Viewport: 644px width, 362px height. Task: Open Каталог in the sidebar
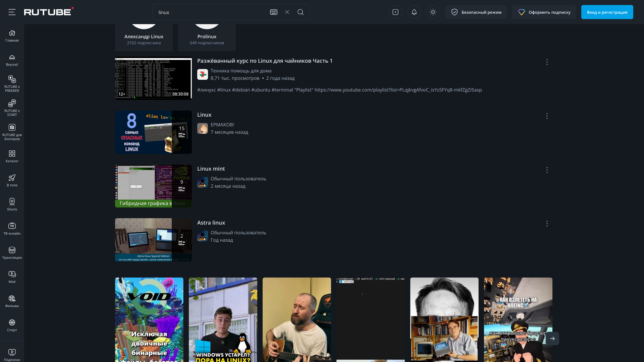12,156
